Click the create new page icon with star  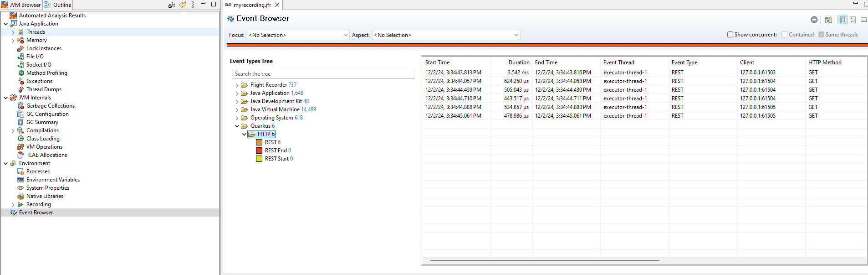pos(828,20)
